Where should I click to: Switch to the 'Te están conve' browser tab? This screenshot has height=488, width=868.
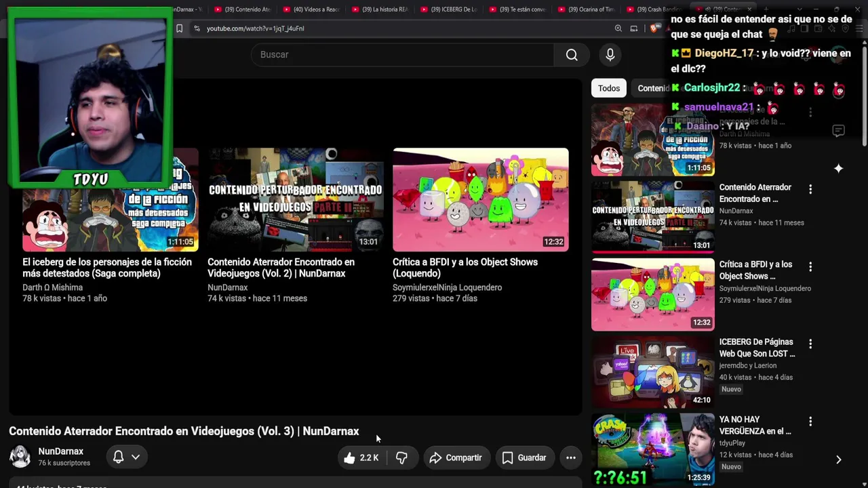[518, 9]
